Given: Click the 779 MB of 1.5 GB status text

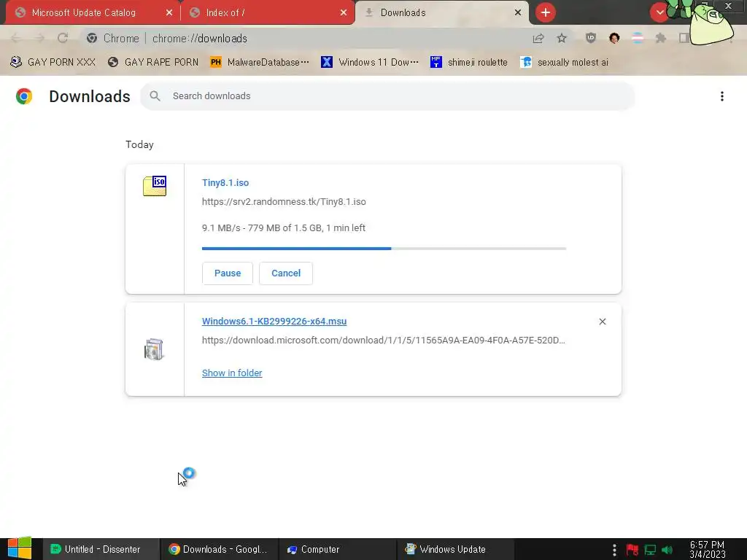Looking at the screenshot, I should 285,228.
